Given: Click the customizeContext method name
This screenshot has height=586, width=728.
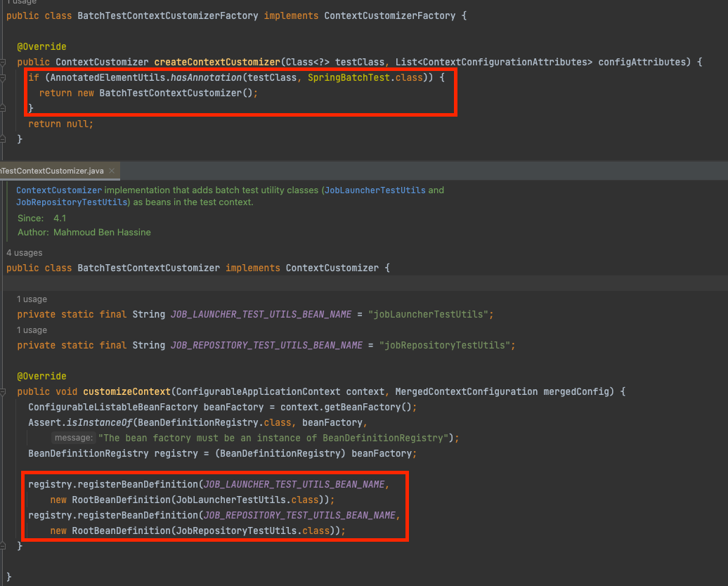Looking at the screenshot, I should click(x=126, y=392).
